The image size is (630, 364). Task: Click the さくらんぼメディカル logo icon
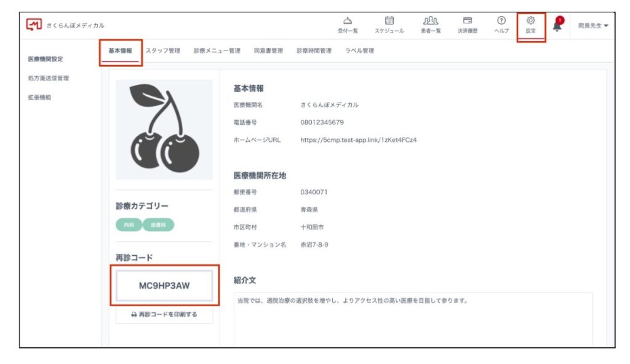coord(34,25)
